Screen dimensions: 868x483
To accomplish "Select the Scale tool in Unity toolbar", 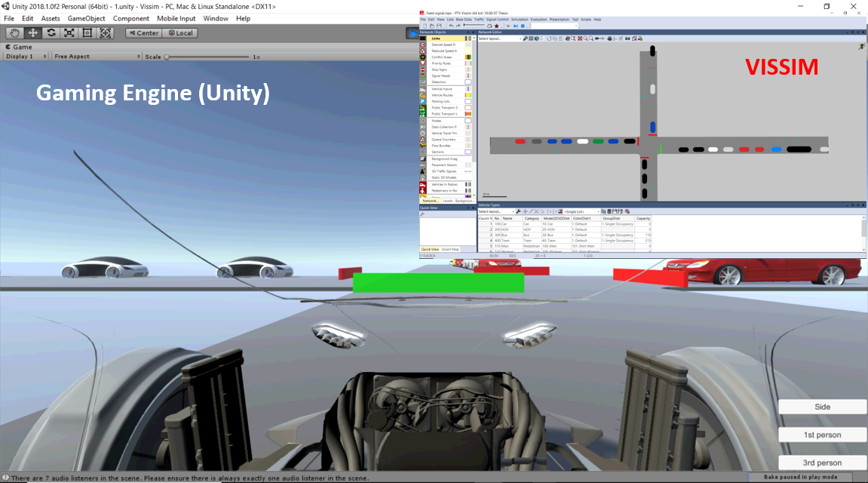I will coord(69,33).
